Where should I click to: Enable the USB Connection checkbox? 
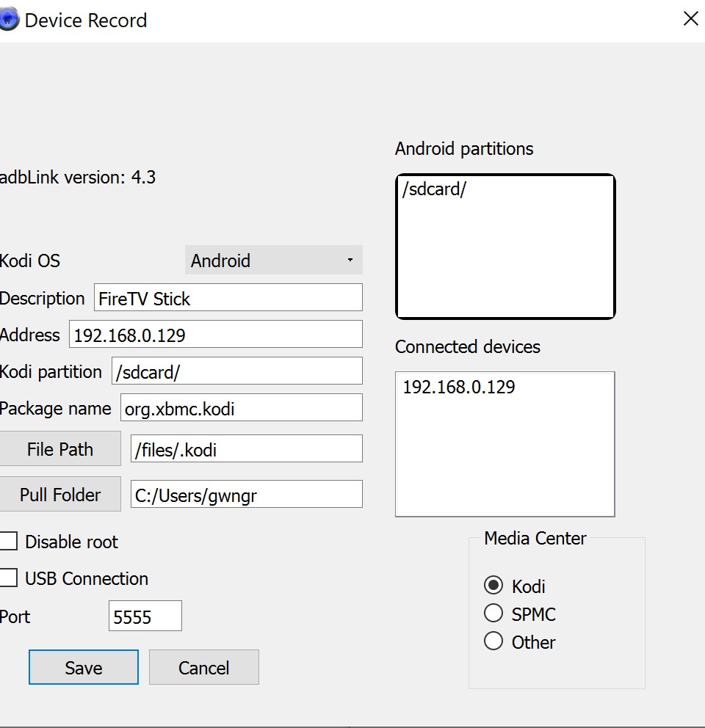8,578
